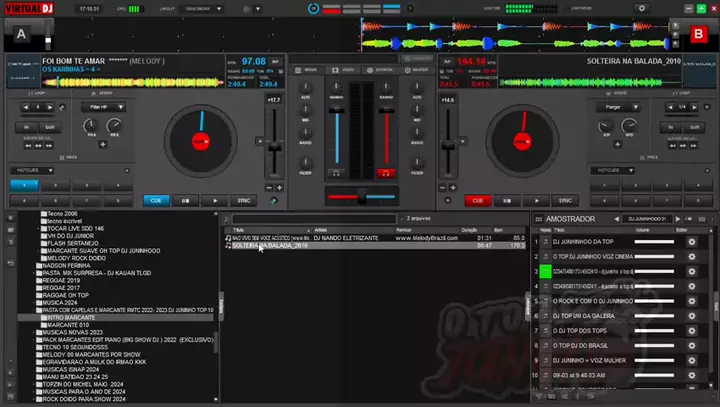Screen dimensions: 720x407
Task: Select deck A indicator button
Action: pos(21,34)
